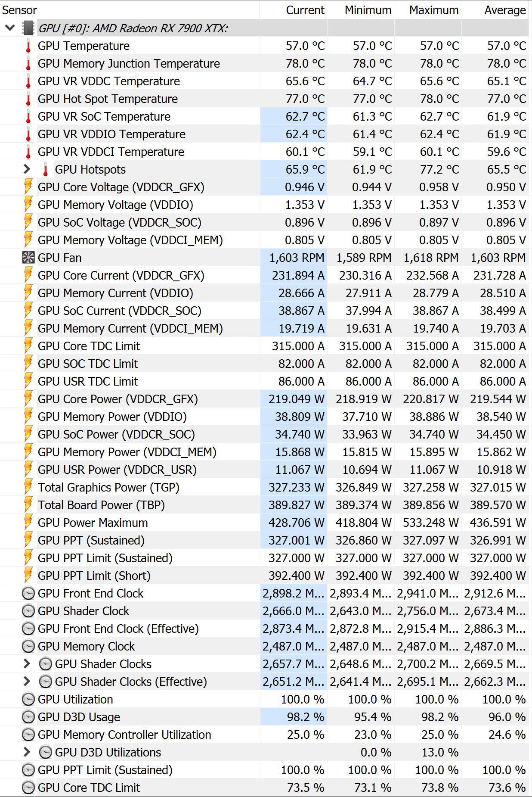The width and height of the screenshot is (532, 797).
Task: Select the GPU USR TDC Limit row label
Action: pos(88,381)
